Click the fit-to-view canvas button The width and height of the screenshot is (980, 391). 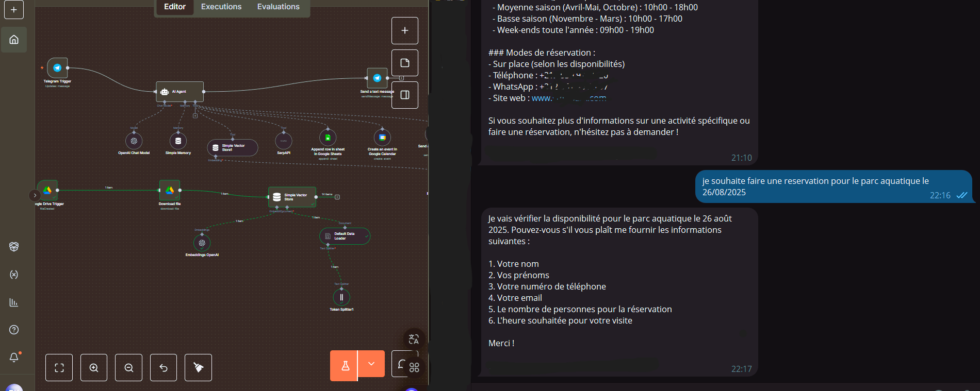59,368
